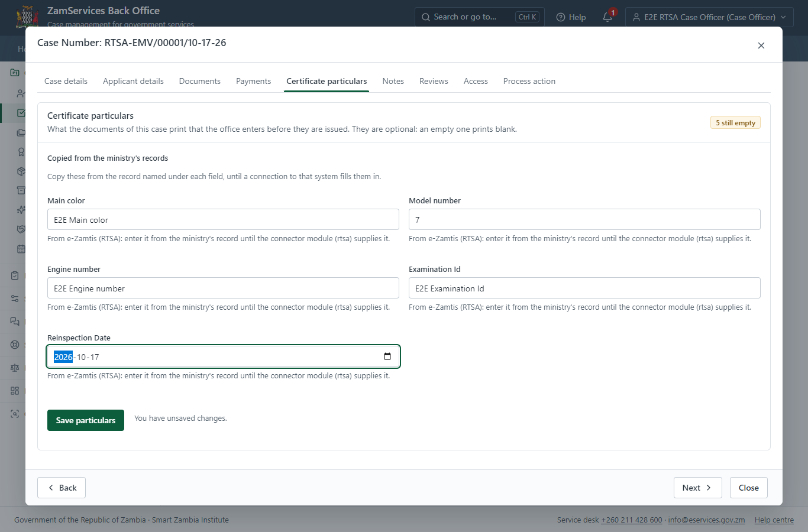Click the clipboard-check icon in the sidebar

tap(15, 275)
